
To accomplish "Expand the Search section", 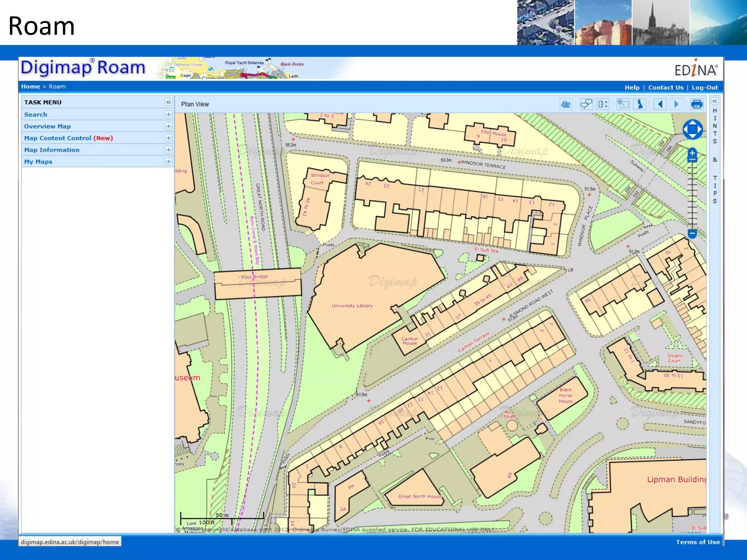I will 168,114.
